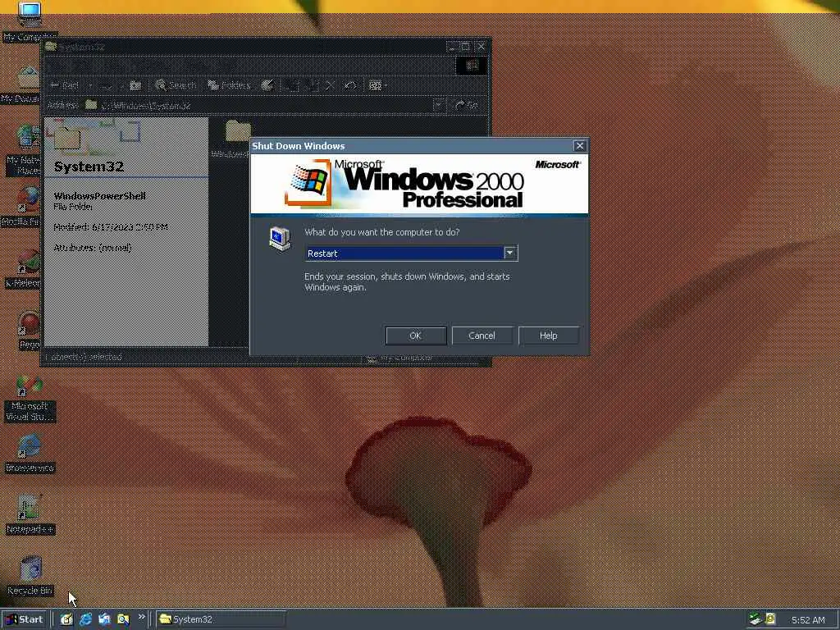This screenshot has height=630, width=840.
Task: Expand the Address bar dropdown in System32 window
Action: [439, 105]
